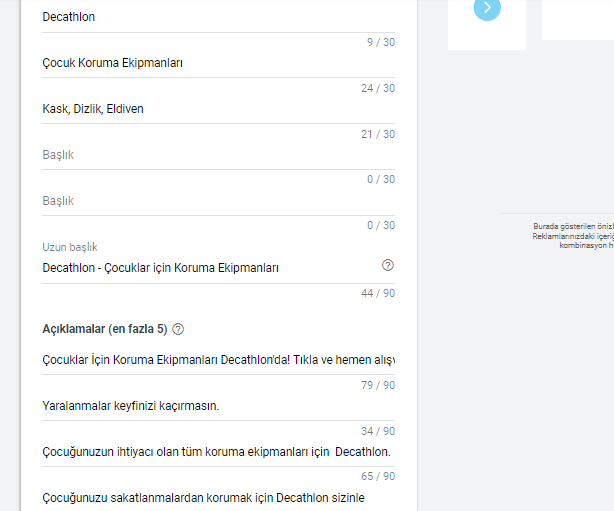Focus the empty Başlık field below 'Kask, Dizlik, Eldiven'

coord(218,155)
